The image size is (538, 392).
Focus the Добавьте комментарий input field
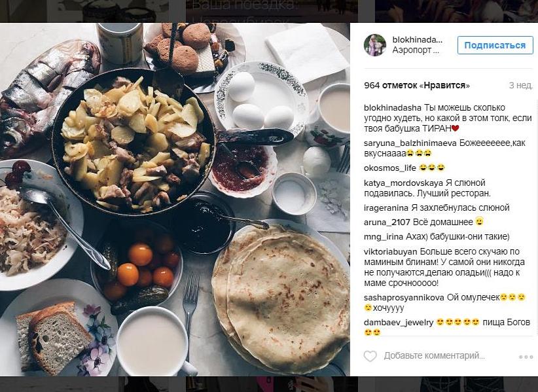click(x=434, y=356)
